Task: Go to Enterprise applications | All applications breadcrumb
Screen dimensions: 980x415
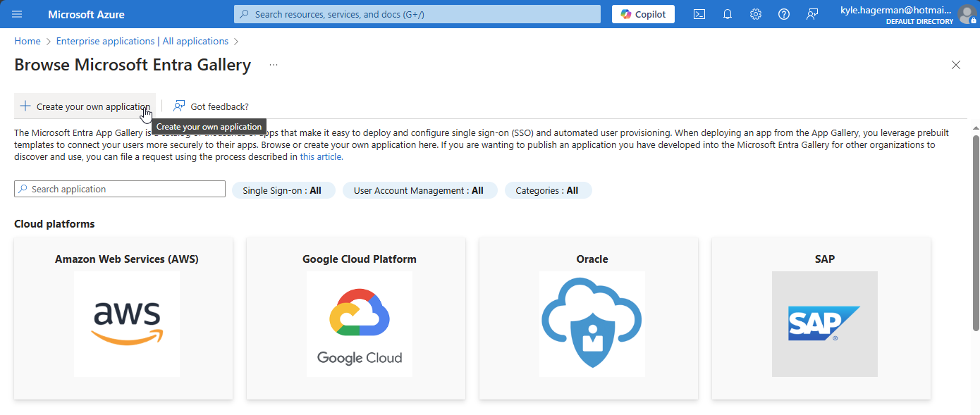Action: (142, 41)
